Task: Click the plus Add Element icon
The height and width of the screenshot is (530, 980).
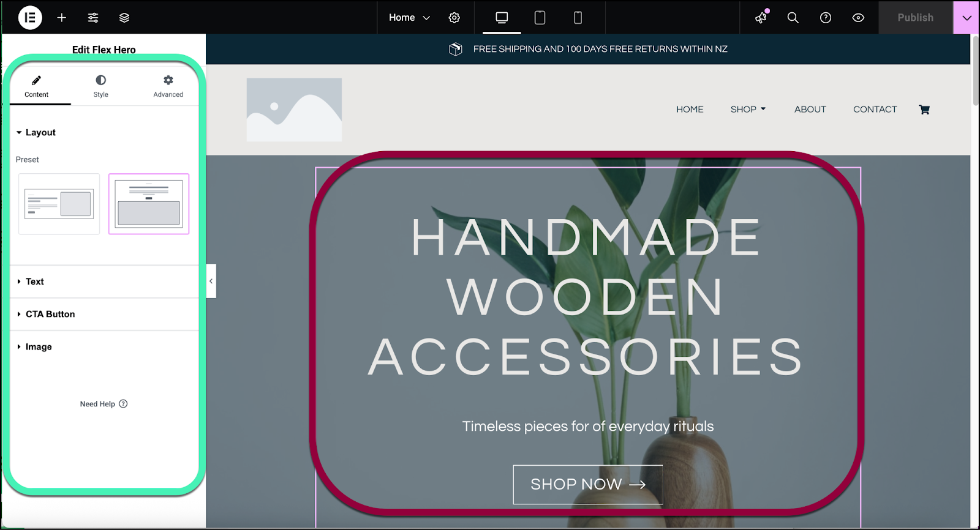Action: 62,18
